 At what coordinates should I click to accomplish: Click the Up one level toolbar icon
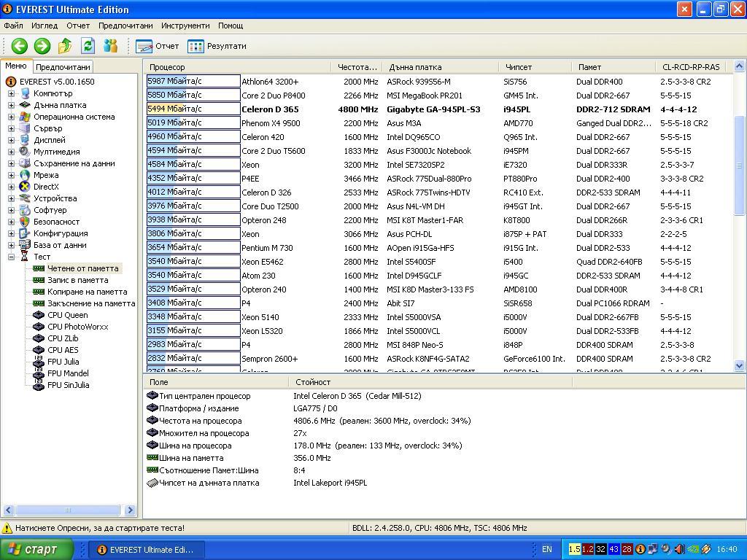[65, 46]
